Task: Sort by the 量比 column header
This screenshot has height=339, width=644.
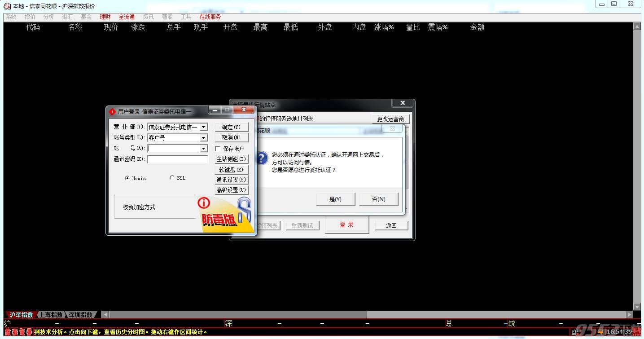Action: point(413,27)
